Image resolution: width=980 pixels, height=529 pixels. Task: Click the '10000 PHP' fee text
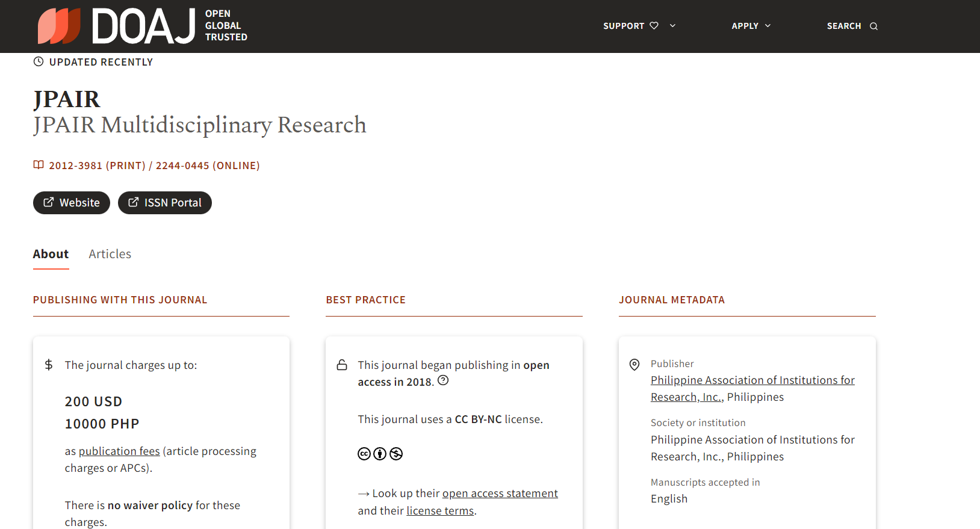(x=102, y=424)
